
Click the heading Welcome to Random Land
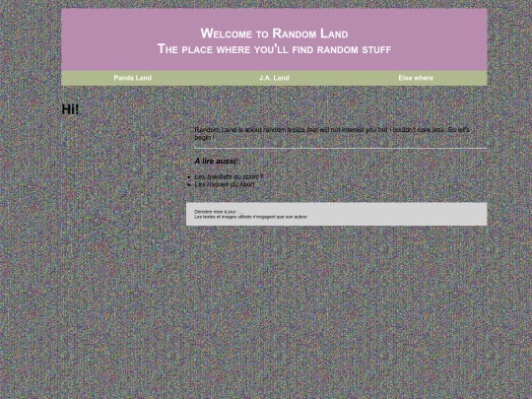coord(274,33)
